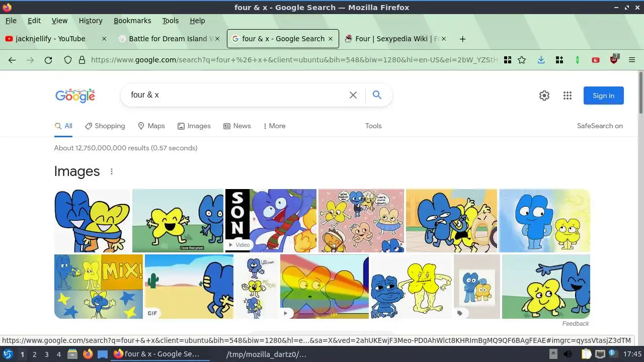Expand the More search filters dropdown
Viewport: 644px width, 362px height.
coord(274,126)
